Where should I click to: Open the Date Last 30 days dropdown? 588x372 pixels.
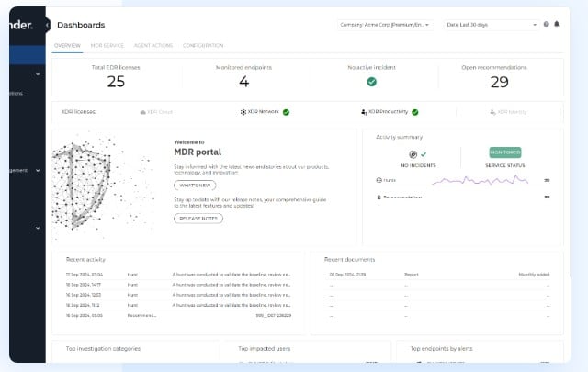pos(492,25)
